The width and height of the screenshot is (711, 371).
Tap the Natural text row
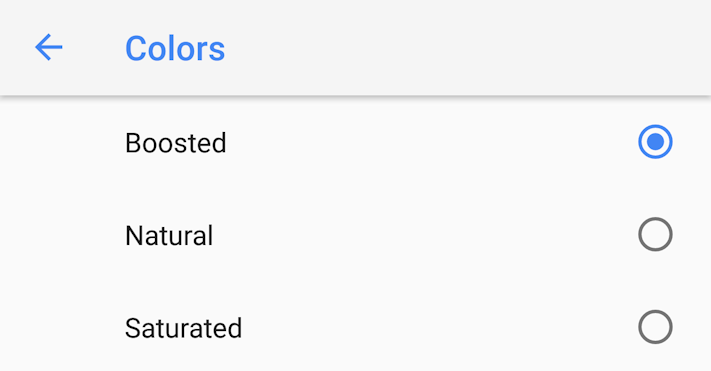(x=356, y=235)
